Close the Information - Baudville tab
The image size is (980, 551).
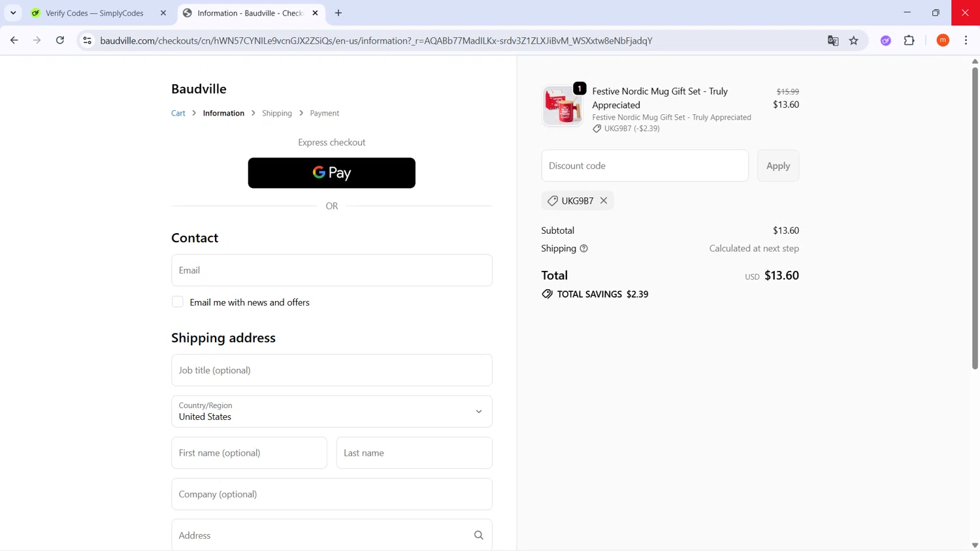click(315, 13)
